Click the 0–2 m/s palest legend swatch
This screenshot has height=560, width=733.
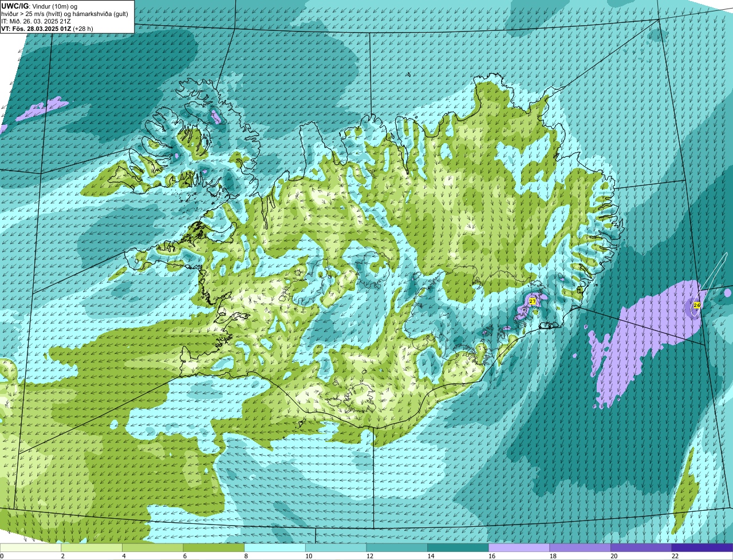(x=30, y=547)
